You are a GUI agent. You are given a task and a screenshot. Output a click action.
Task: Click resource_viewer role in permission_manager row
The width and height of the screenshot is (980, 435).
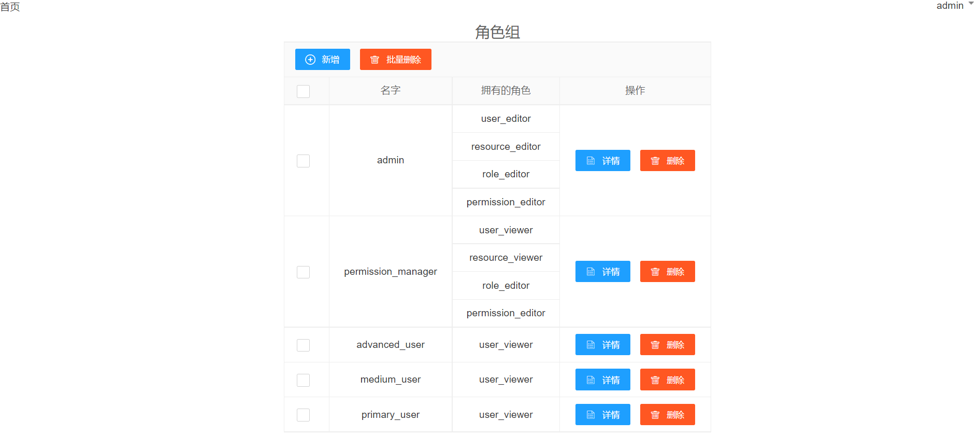point(506,258)
